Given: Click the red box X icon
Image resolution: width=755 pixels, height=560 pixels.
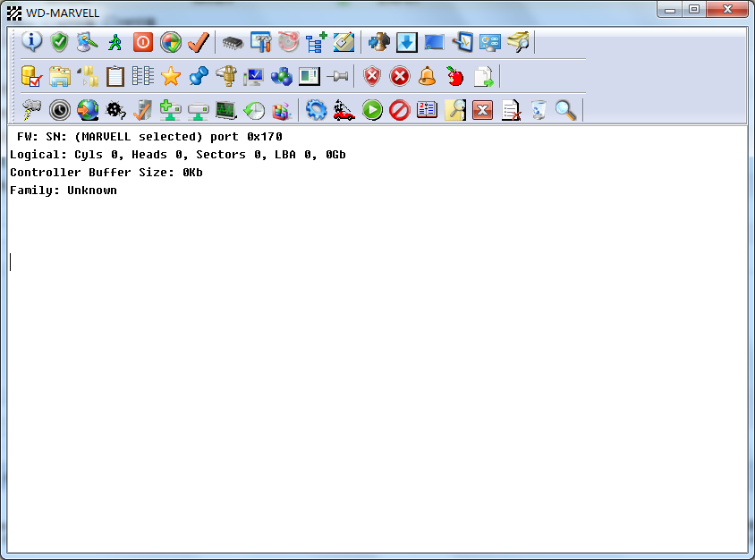Looking at the screenshot, I should pos(482,110).
